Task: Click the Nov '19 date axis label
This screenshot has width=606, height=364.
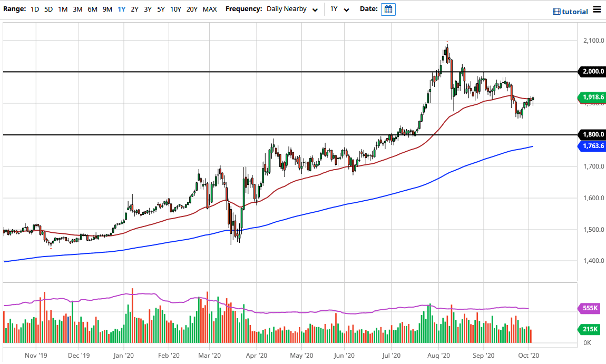Action: pyautogui.click(x=36, y=356)
